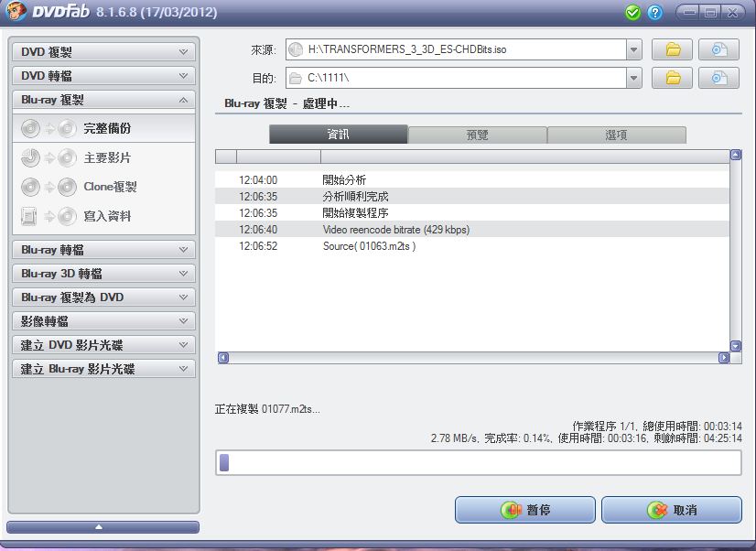Viewport: 756px width, 551px height.
Task: Click folder icon in destination field
Action: tap(296, 78)
